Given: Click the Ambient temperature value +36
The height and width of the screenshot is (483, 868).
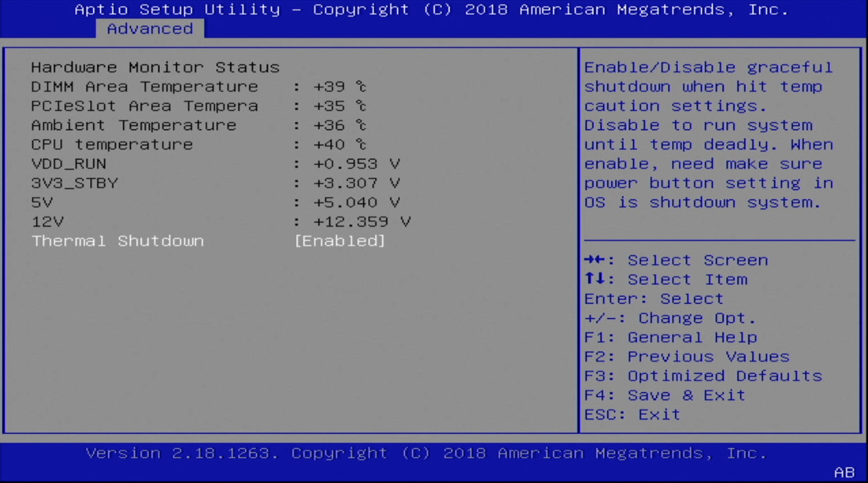Looking at the screenshot, I should pos(340,125).
